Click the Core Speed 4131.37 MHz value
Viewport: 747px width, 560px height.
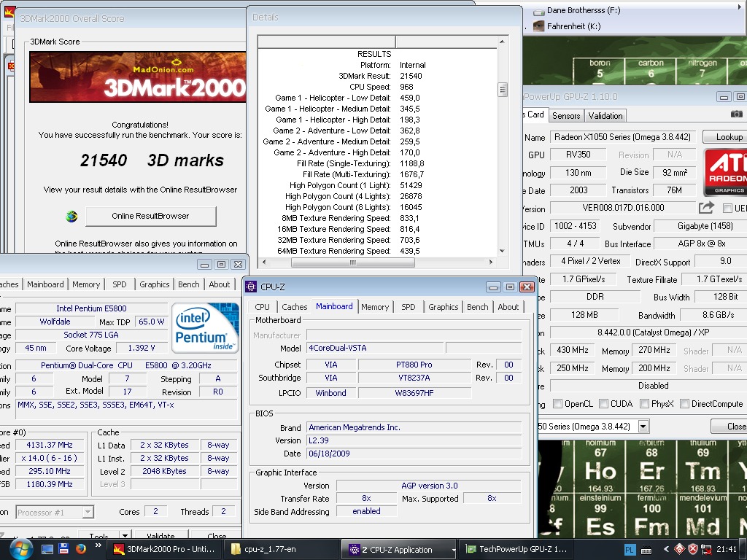[50, 446]
